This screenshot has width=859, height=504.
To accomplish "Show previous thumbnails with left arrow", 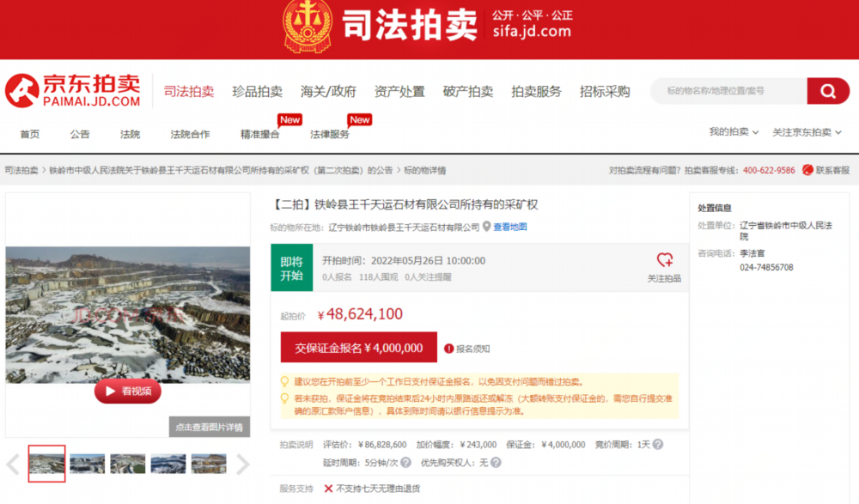I will [13, 464].
